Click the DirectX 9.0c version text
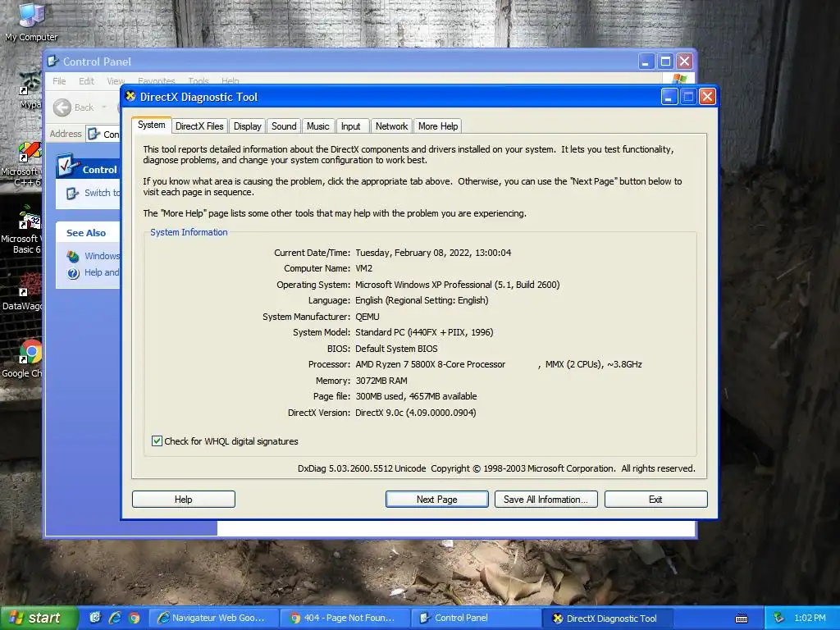 416,413
